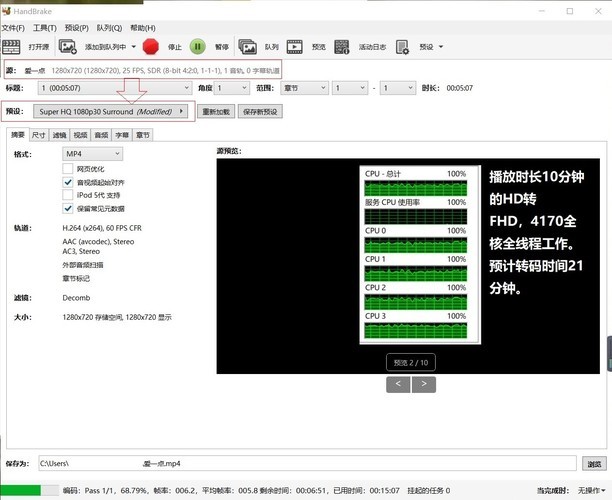Viewport: 612px width, 500px height.
Task: Go to next preview with > button
Action: [x=424, y=384]
